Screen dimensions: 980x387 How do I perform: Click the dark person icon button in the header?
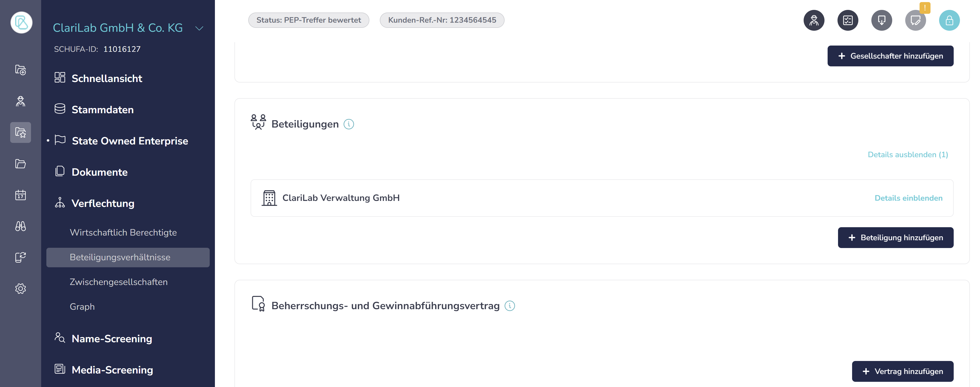[x=814, y=20]
